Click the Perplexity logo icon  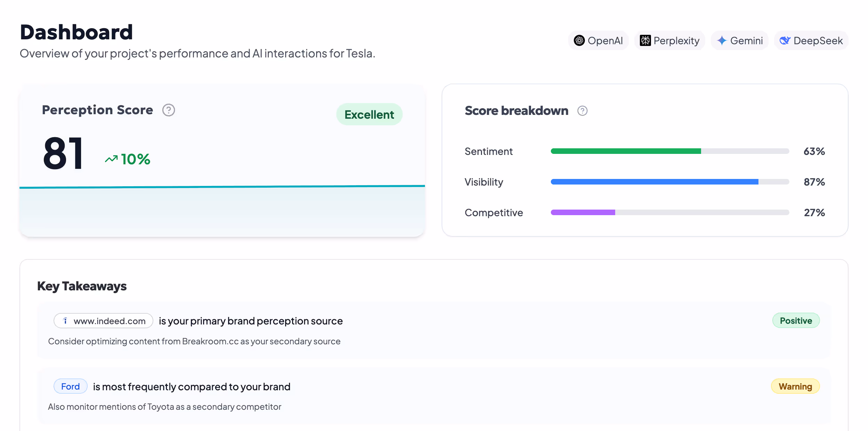[645, 41]
